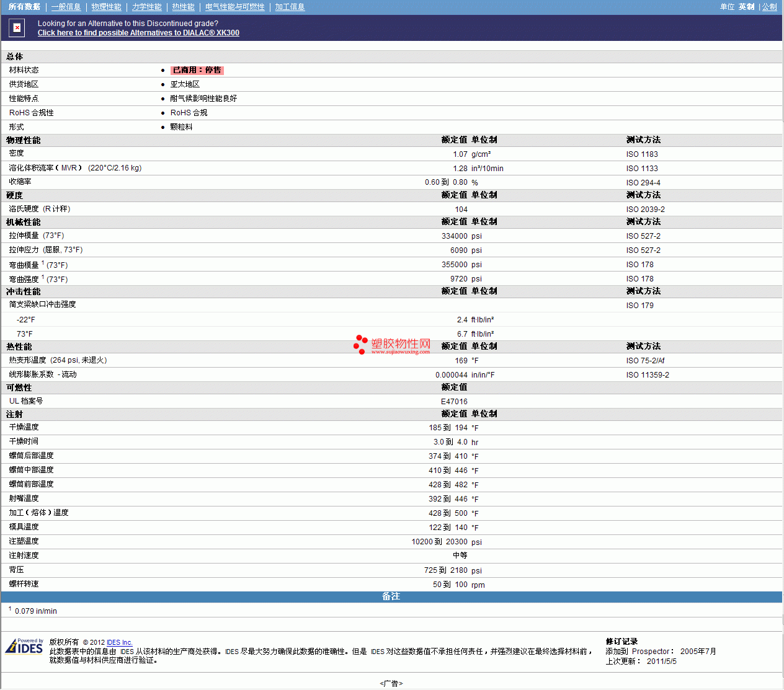Select the 螺杆转速 value 50 到 100
The image size is (784, 690).
(450, 585)
